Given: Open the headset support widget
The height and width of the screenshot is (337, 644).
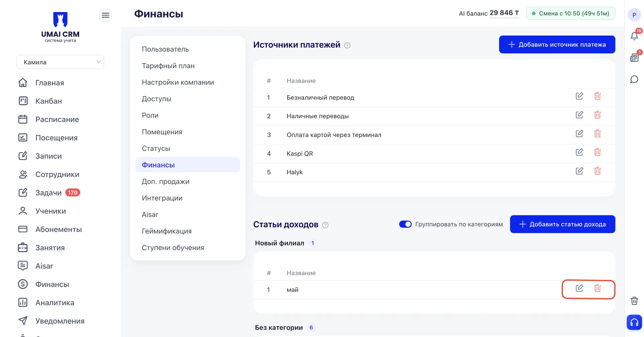Looking at the screenshot, I should click(634, 323).
